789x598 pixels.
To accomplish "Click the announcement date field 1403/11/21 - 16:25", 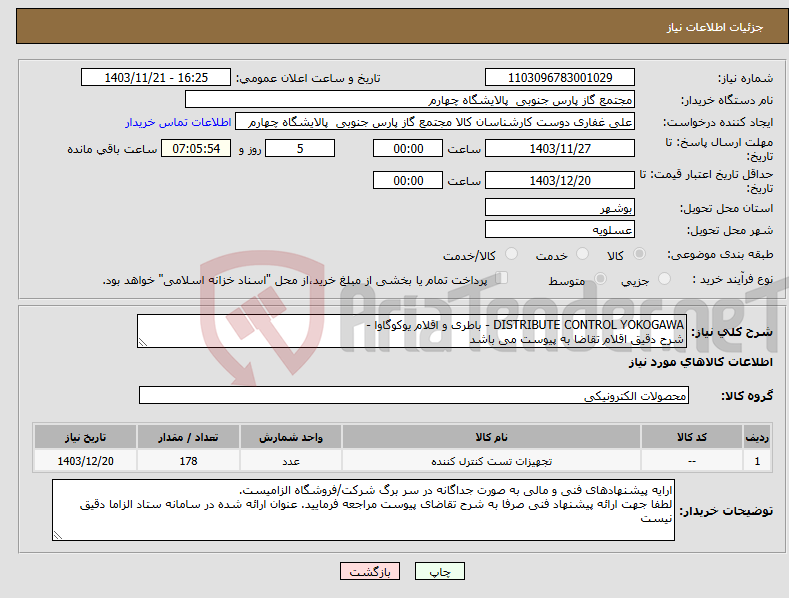I will pos(156,78).
